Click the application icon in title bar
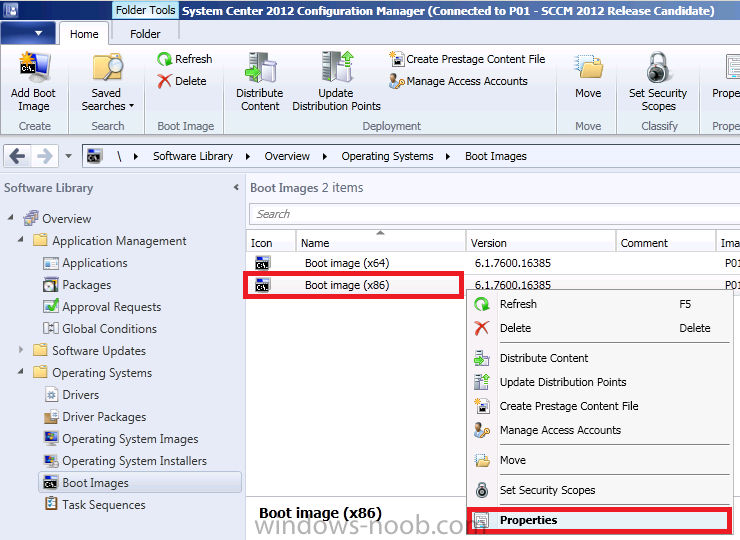740x540 pixels. [10, 10]
